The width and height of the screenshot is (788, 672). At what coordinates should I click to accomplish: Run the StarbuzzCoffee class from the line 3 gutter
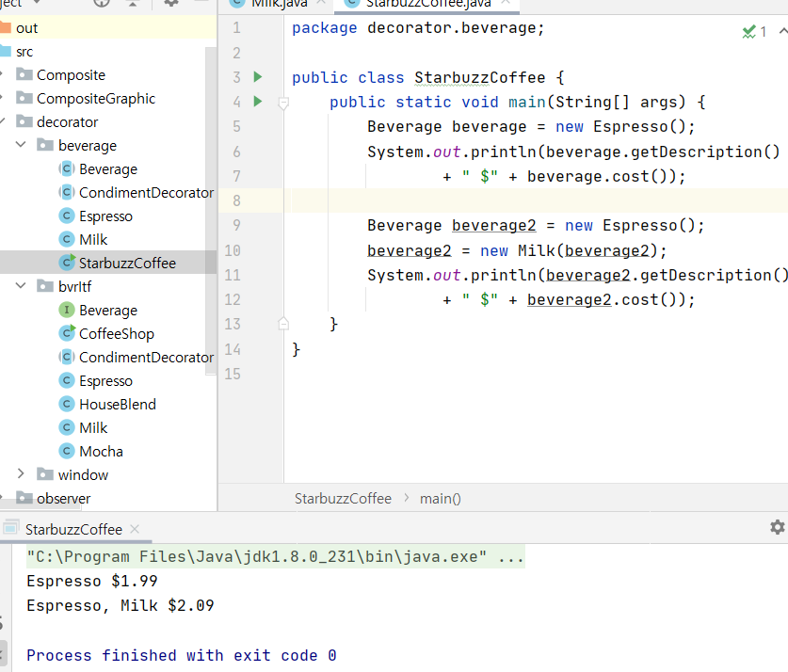(x=258, y=77)
